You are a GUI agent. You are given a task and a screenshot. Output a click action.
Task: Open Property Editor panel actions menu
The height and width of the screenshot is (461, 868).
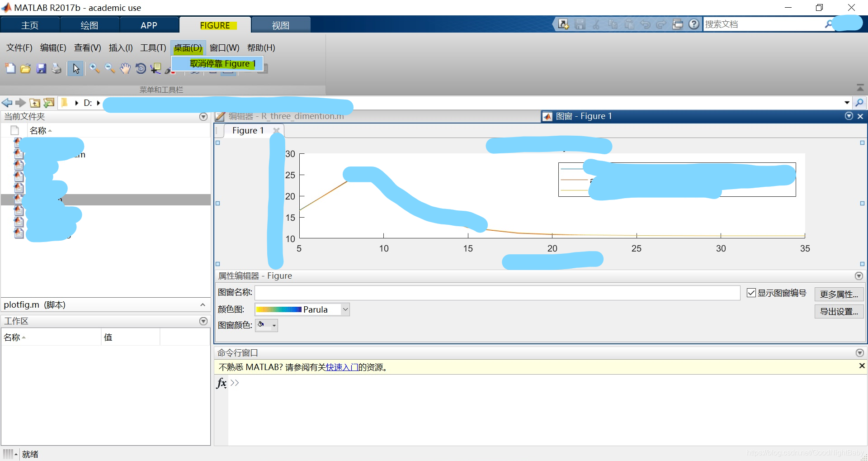859,276
